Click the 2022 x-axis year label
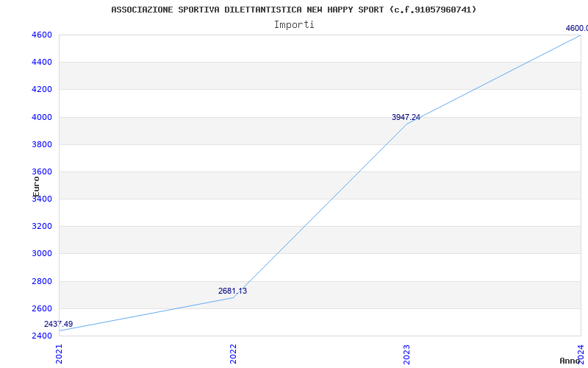The height and width of the screenshot is (368, 588). pos(233,354)
